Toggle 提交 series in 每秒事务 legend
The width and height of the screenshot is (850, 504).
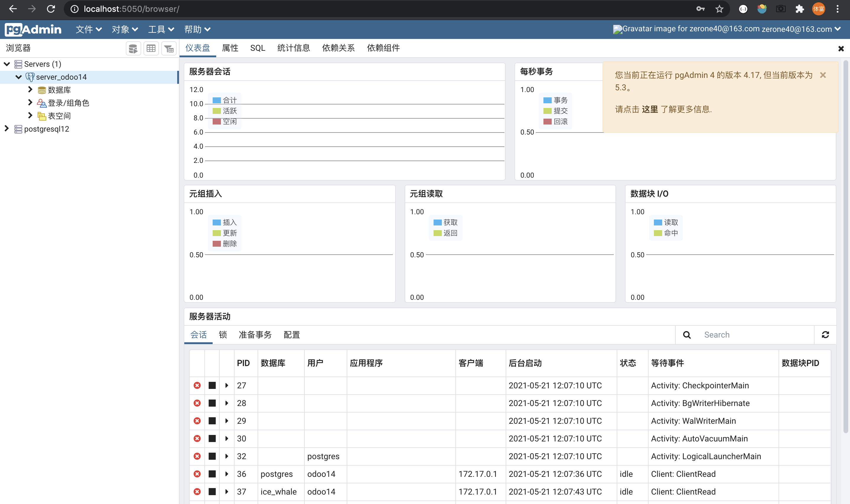pyautogui.click(x=556, y=110)
